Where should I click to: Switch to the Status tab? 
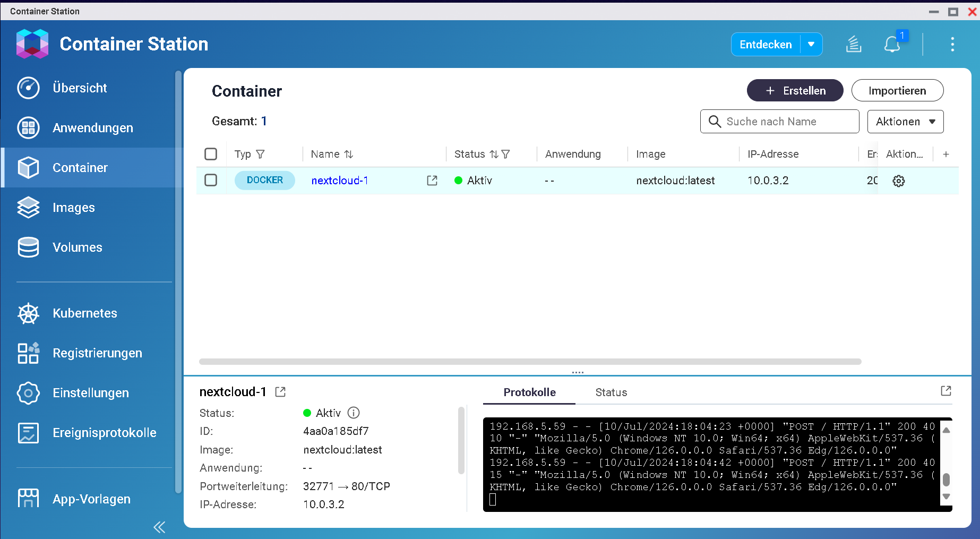[x=611, y=392]
